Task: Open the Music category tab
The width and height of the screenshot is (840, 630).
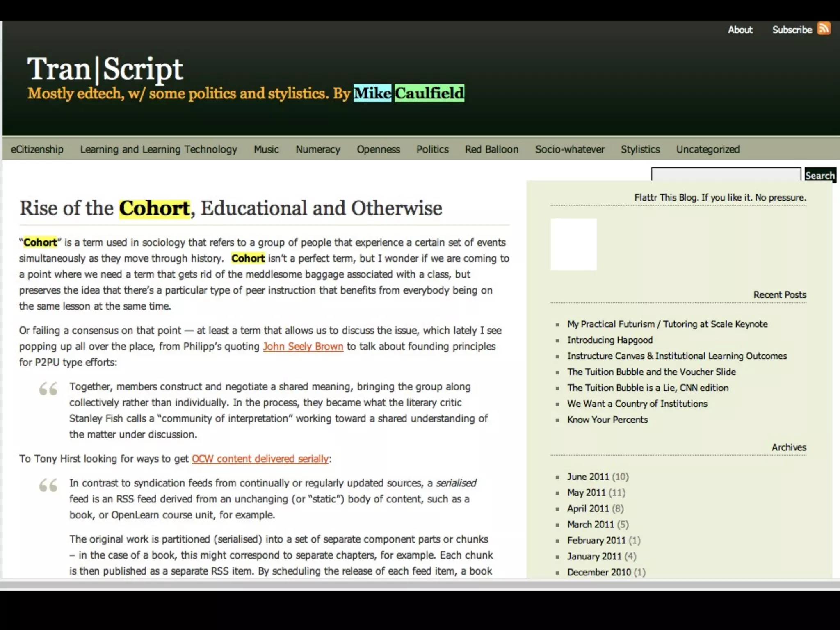Action: [266, 149]
